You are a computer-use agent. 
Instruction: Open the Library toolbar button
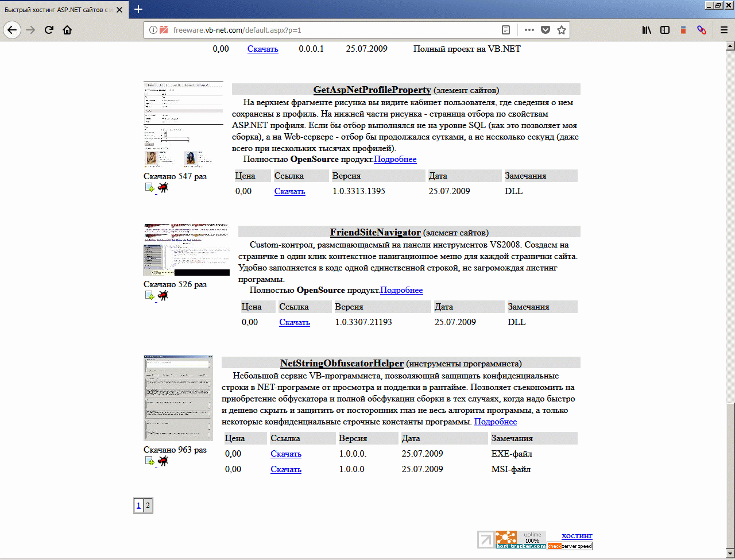(x=647, y=30)
